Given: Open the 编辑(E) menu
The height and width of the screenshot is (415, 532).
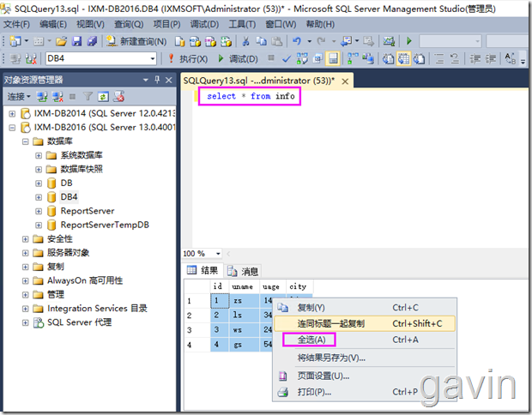Looking at the screenshot, I should coord(53,24).
